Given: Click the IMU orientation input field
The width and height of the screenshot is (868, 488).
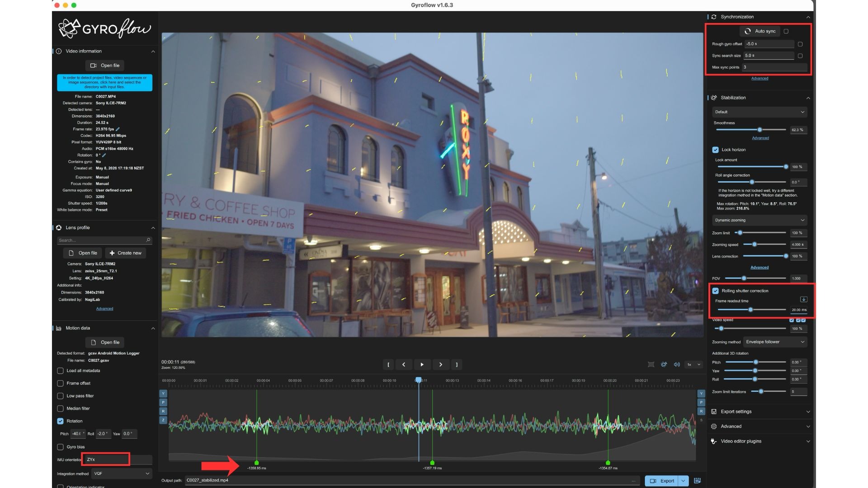Looking at the screenshot, I should [118, 460].
